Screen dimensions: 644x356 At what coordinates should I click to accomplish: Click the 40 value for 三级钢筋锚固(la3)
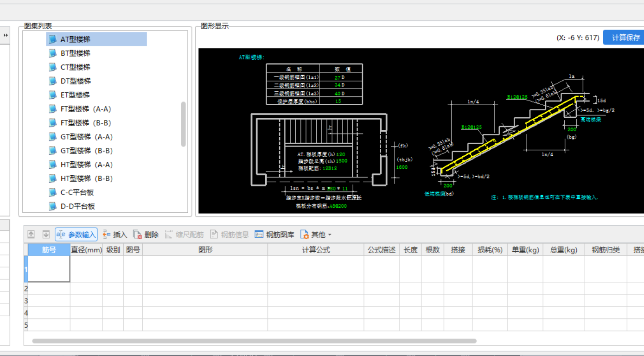338,93
